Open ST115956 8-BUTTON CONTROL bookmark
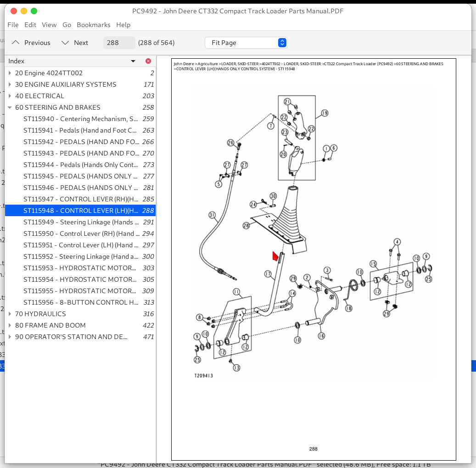The width and height of the screenshot is (476, 468). point(80,302)
